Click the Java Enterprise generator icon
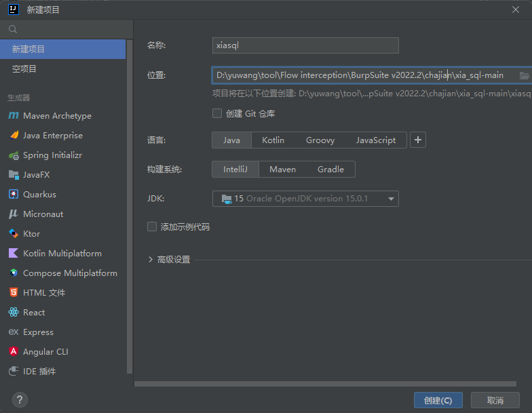532x413 pixels. tap(14, 136)
